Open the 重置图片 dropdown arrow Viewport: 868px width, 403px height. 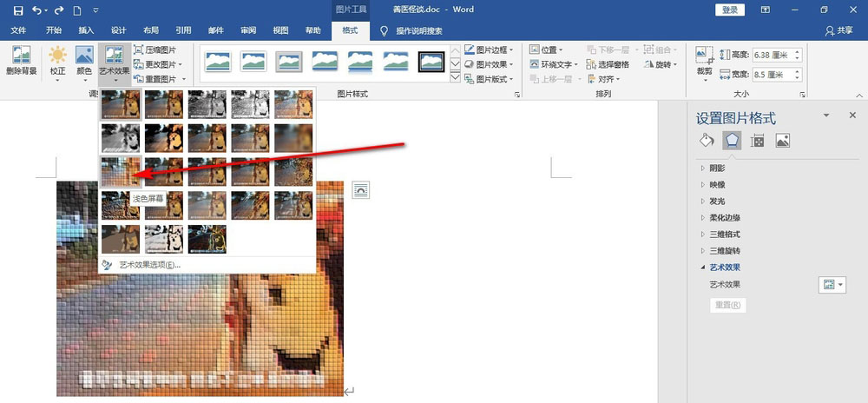[x=184, y=79]
